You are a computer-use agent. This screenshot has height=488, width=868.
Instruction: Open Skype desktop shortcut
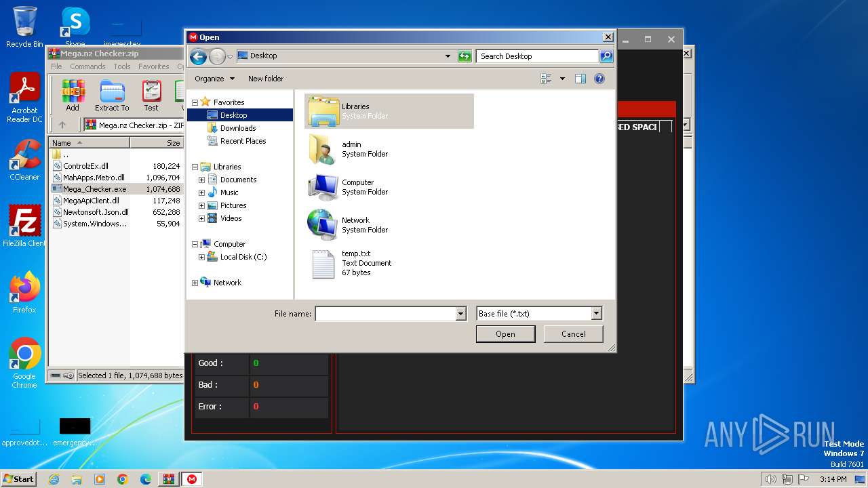pos(75,27)
